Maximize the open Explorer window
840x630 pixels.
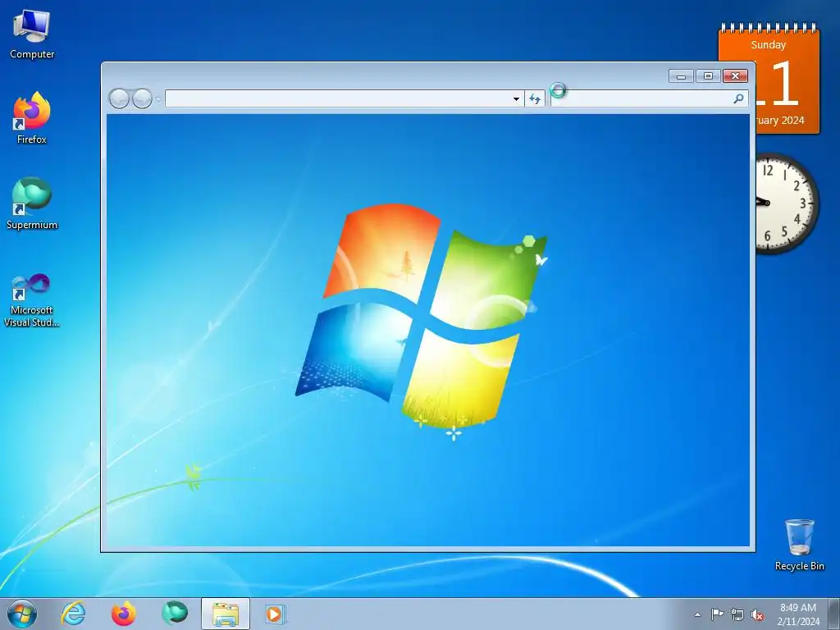(708, 76)
